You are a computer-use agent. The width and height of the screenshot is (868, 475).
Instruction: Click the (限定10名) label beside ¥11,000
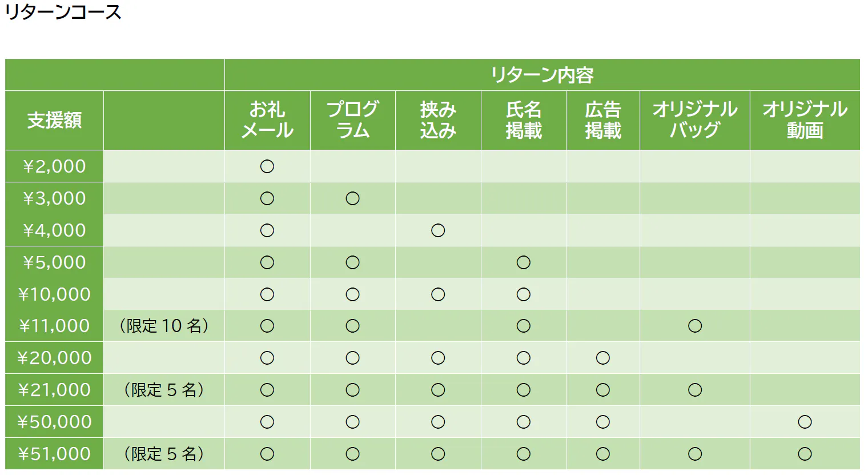tap(164, 326)
